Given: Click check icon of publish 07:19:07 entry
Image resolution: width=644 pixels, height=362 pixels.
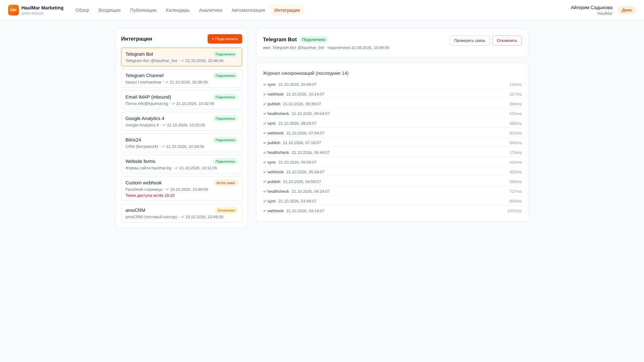Looking at the screenshot, I should click(265, 143).
